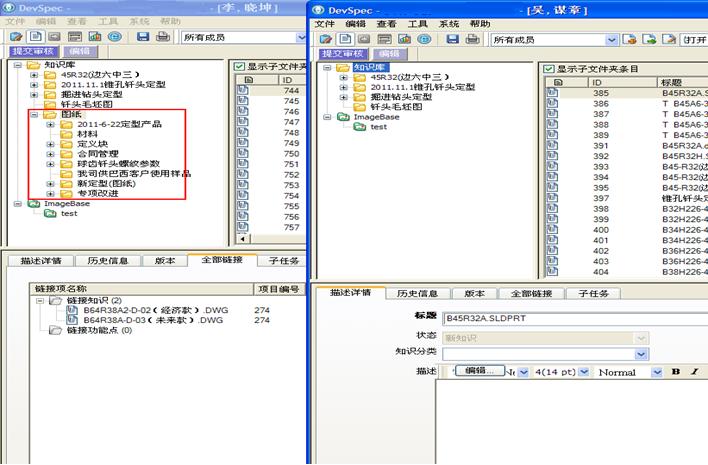Click the printer icon in left window toolbar
This screenshot has width=708, height=465.
pyautogui.click(x=162, y=37)
